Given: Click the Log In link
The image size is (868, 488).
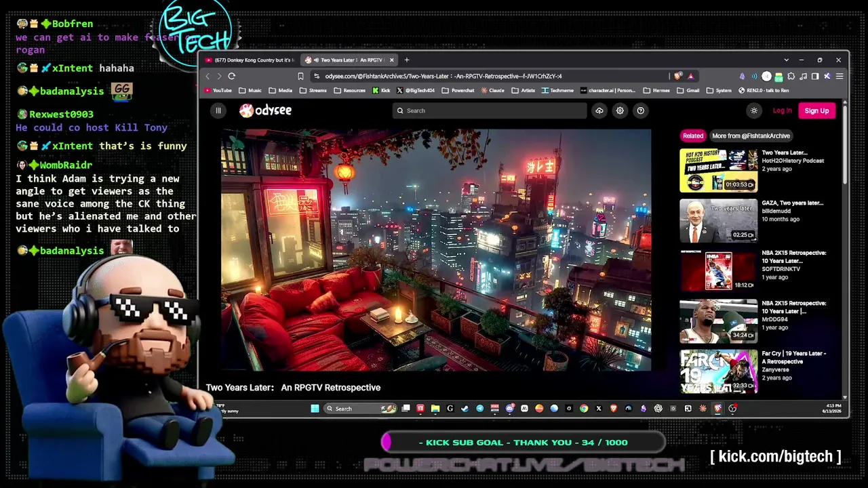Looking at the screenshot, I should tap(782, 110).
